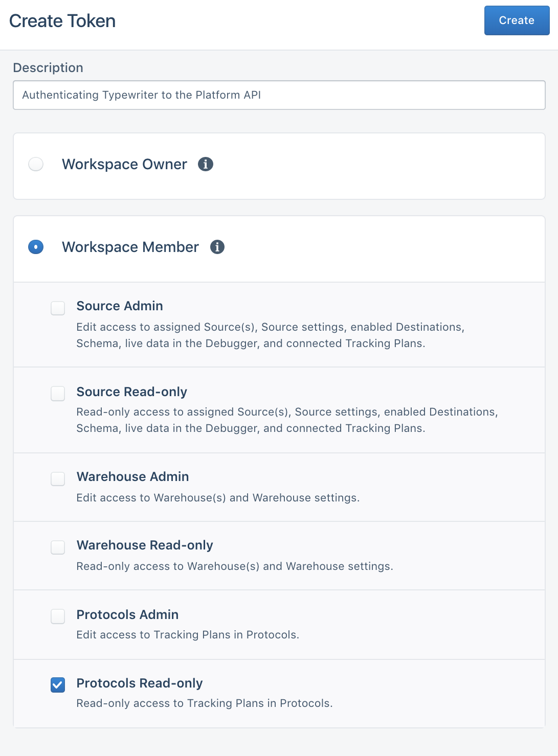This screenshot has width=558, height=756.
Task: Click the Protocols Admin title text
Action: pyautogui.click(x=127, y=614)
